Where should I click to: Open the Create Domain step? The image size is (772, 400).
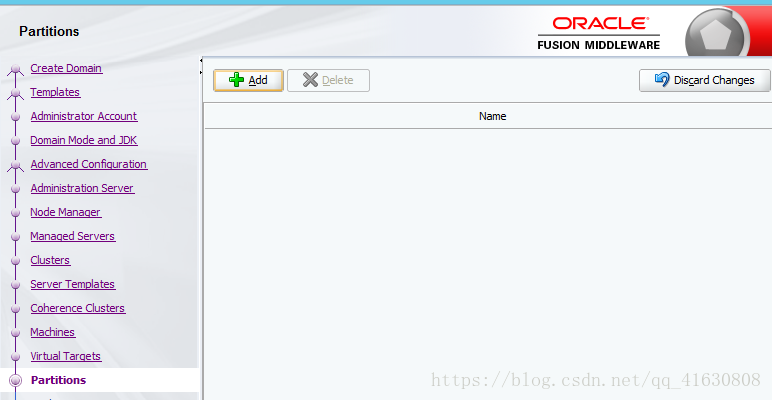coord(66,68)
